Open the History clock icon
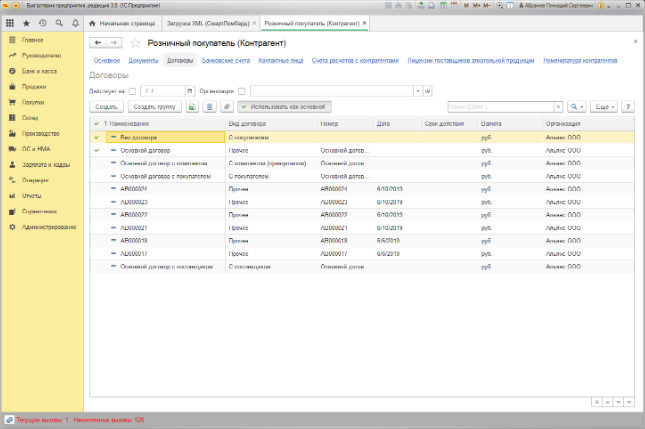Image resolution: width=645 pixels, height=429 pixels. pos(43,23)
